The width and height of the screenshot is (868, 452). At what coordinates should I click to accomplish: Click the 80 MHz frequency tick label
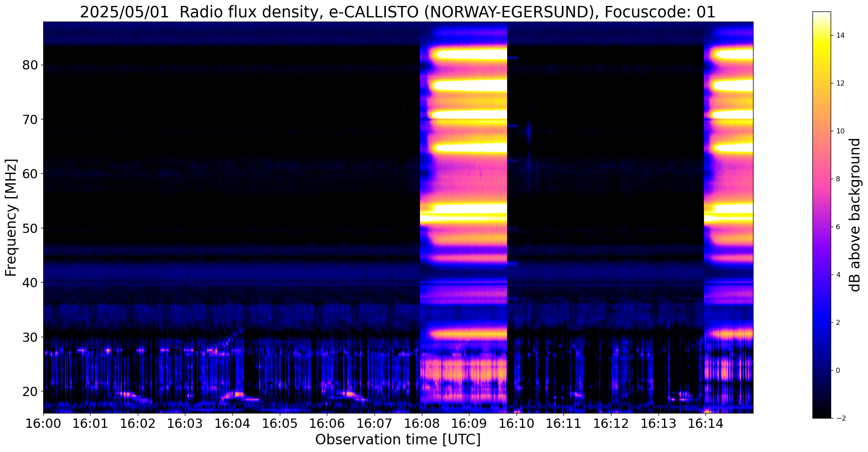pos(31,65)
